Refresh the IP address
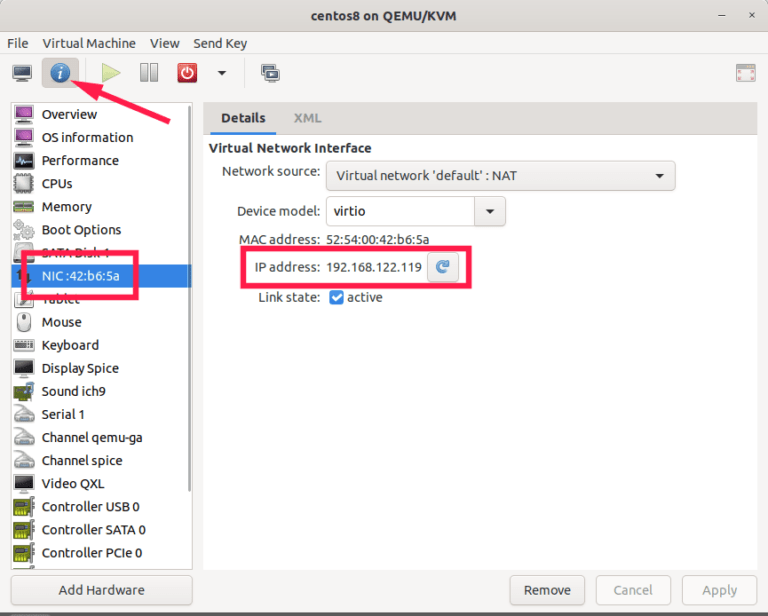 443,267
